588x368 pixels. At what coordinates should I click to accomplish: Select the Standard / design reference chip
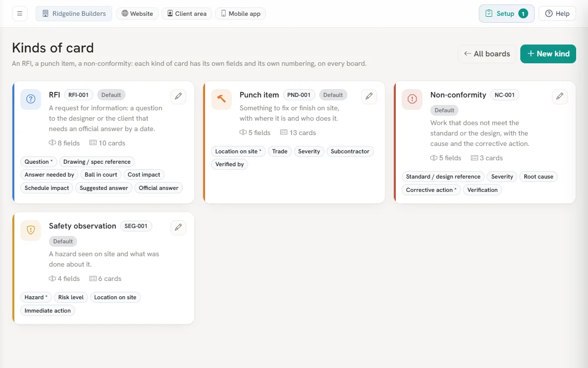pyautogui.click(x=443, y=177)
